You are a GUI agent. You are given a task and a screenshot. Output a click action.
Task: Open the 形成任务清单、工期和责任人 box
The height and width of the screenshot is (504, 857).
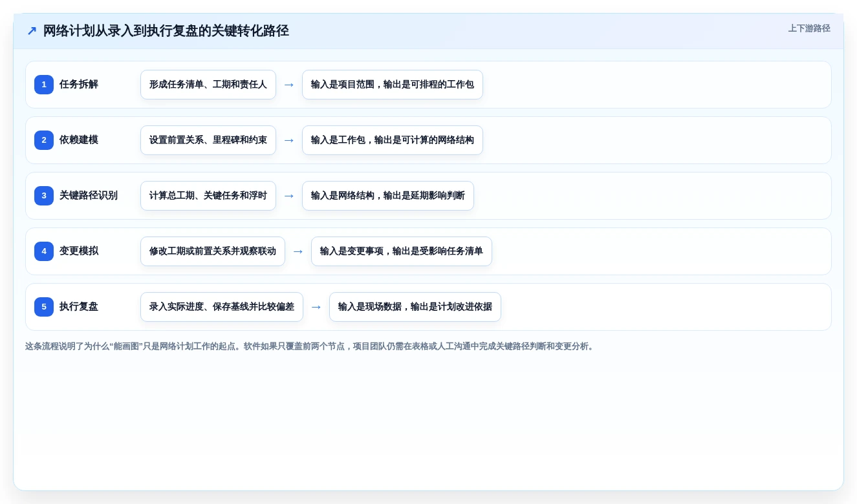pyautogui.click(x=208, y=85)
